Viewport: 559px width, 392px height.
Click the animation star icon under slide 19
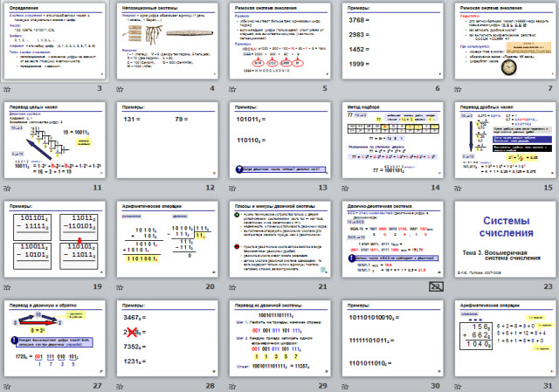9,286
